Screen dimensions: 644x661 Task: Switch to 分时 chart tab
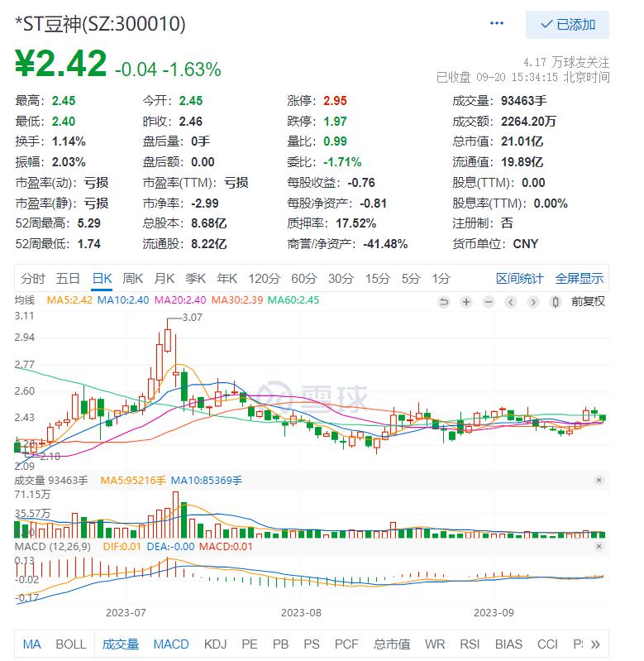(x=32, y=279)
